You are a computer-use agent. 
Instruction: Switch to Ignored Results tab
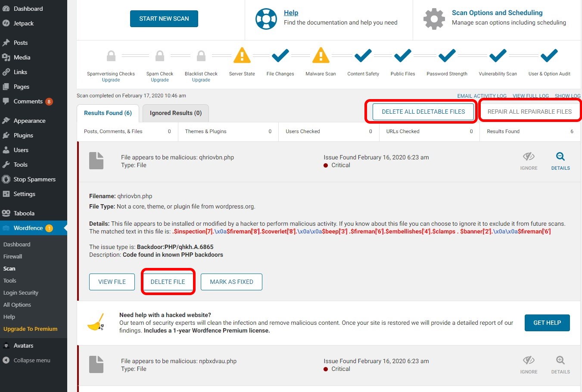[175, 113]
